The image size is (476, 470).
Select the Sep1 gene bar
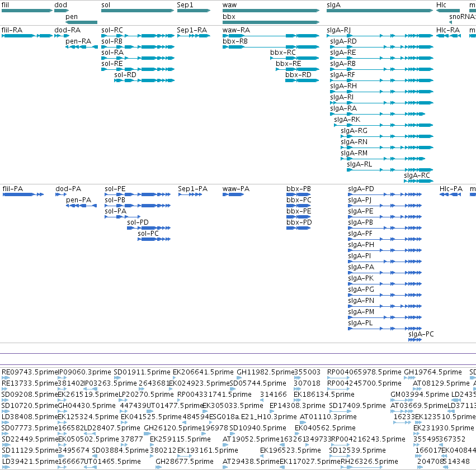pyautogui.click(x=194, y=11)
